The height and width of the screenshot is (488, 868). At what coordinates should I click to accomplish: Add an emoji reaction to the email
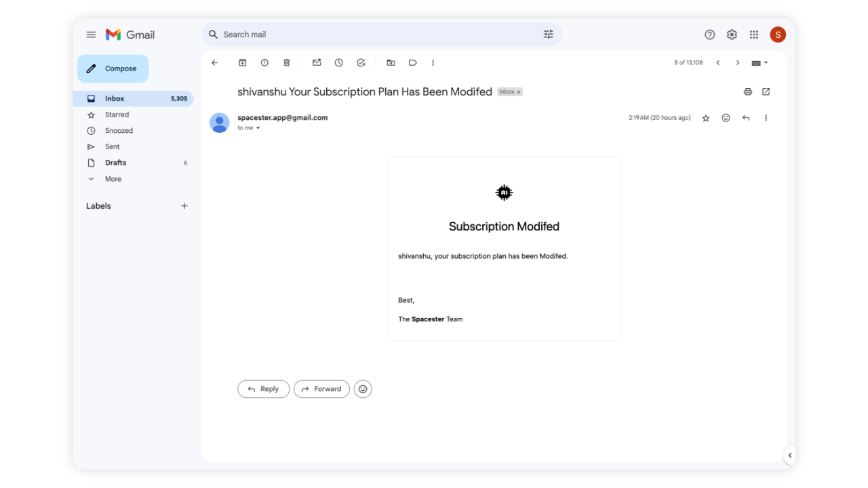726,117
